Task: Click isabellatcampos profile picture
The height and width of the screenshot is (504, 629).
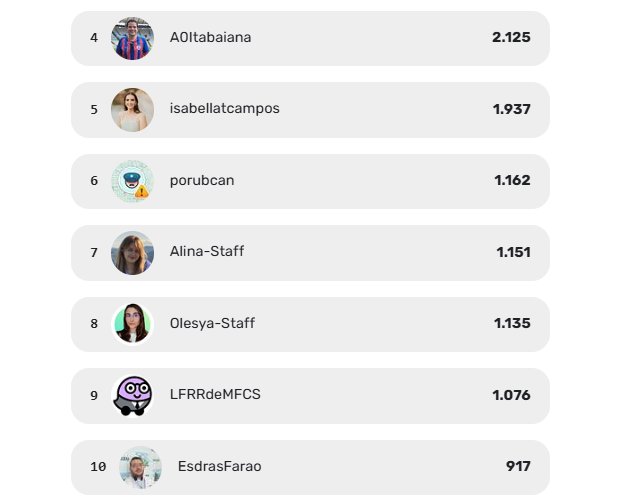Action: click(x=132, y=110)
